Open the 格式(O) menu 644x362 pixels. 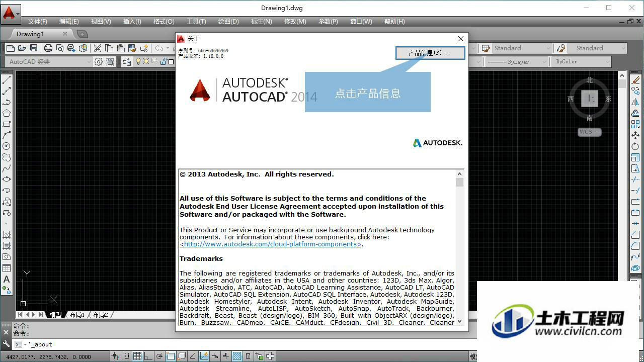pyautogui.click(x=164, y=22)
